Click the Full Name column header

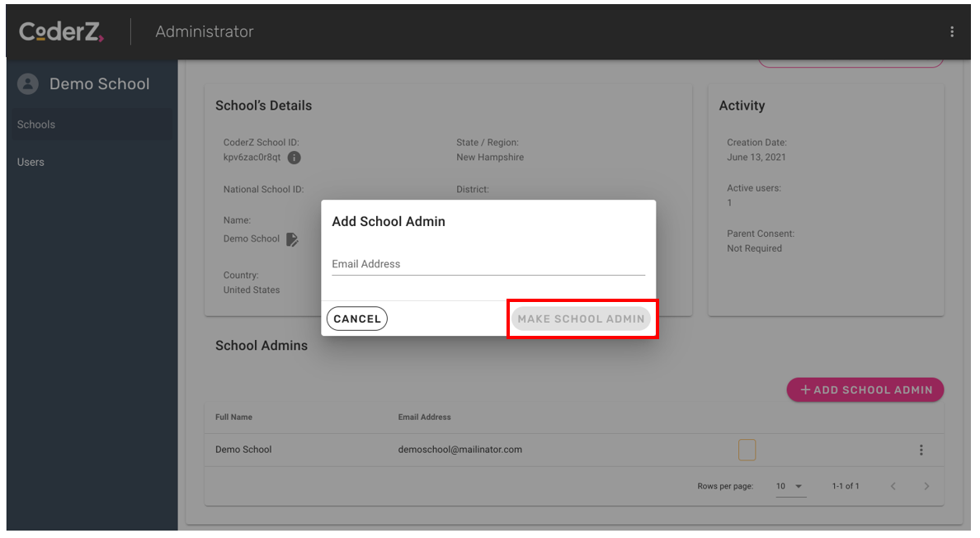tap(233, 418)
